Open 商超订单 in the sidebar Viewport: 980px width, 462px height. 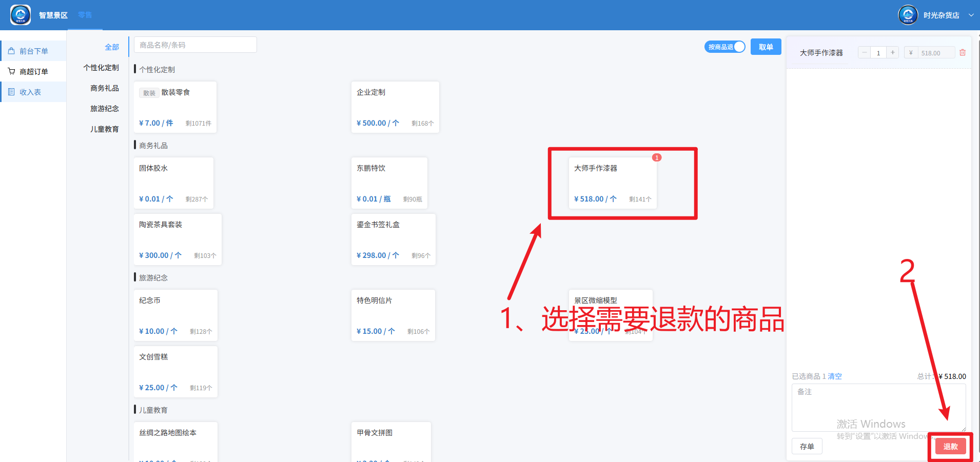pyautogui.click(x=33, y=71)
